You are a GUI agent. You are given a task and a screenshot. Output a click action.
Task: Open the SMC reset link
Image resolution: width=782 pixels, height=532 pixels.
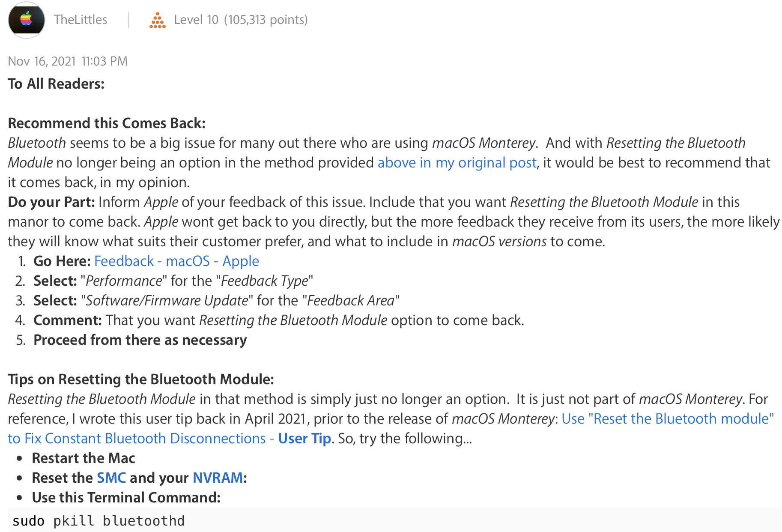(x=111, y=478)
